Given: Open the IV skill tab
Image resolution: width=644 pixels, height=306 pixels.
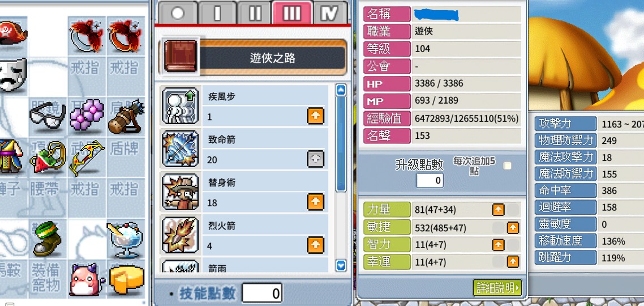Looking at the screenshot, I should point(330,13).
